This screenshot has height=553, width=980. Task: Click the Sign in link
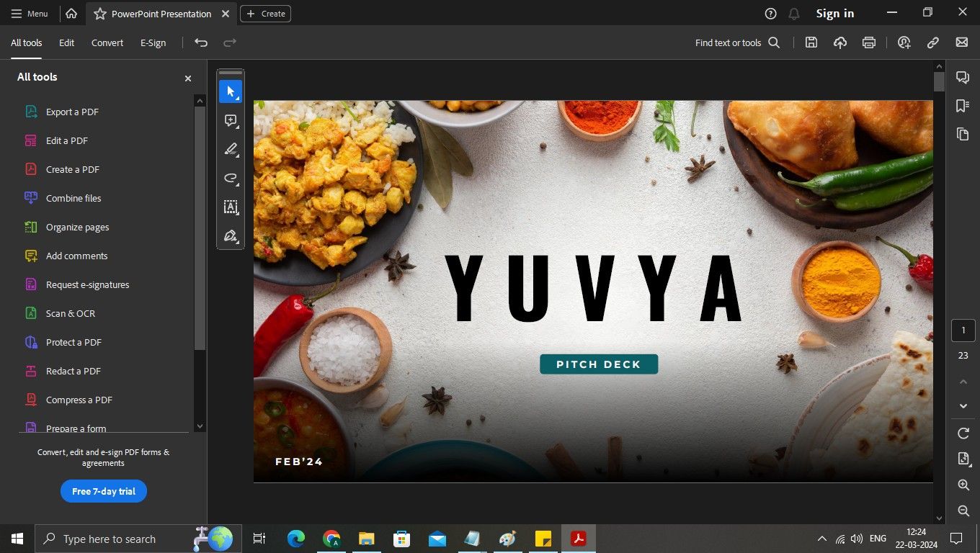[835, 14]
